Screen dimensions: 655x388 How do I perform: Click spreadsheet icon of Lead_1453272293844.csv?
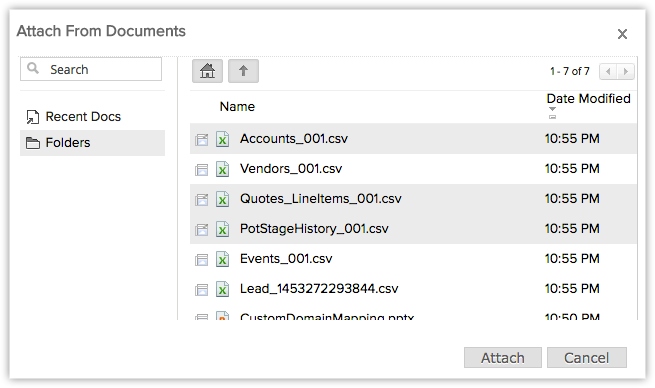point(222,289)
